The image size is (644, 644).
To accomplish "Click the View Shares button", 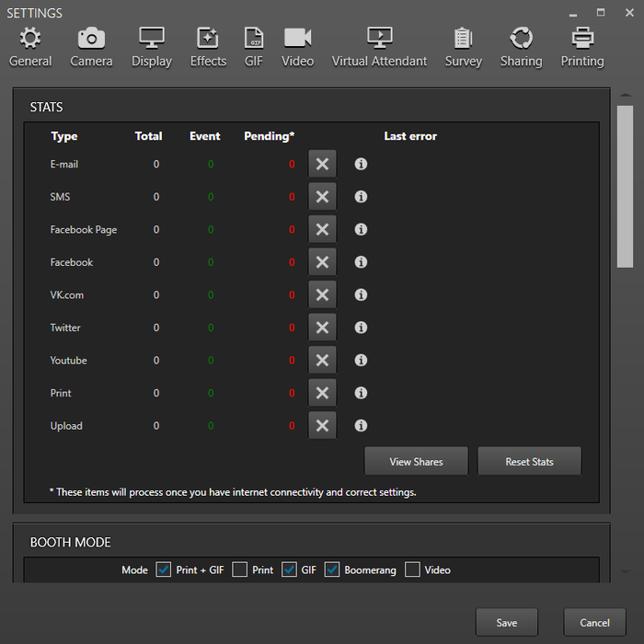I will [416, 462].
